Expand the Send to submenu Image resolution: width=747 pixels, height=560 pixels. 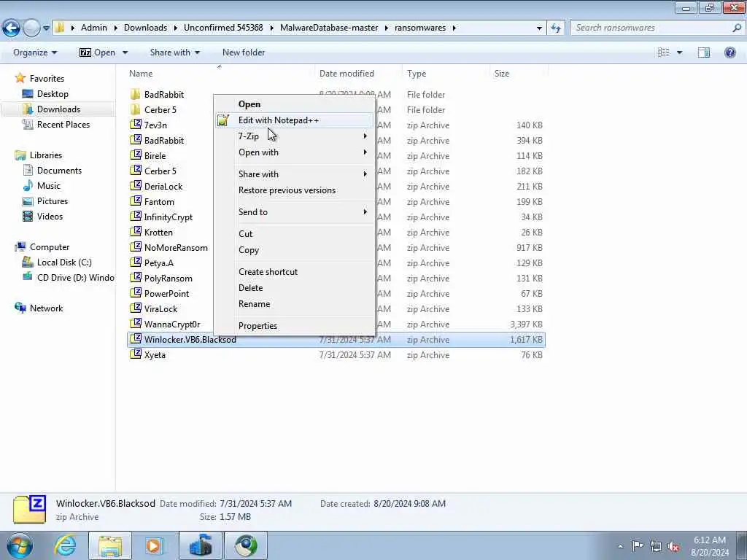294,212
